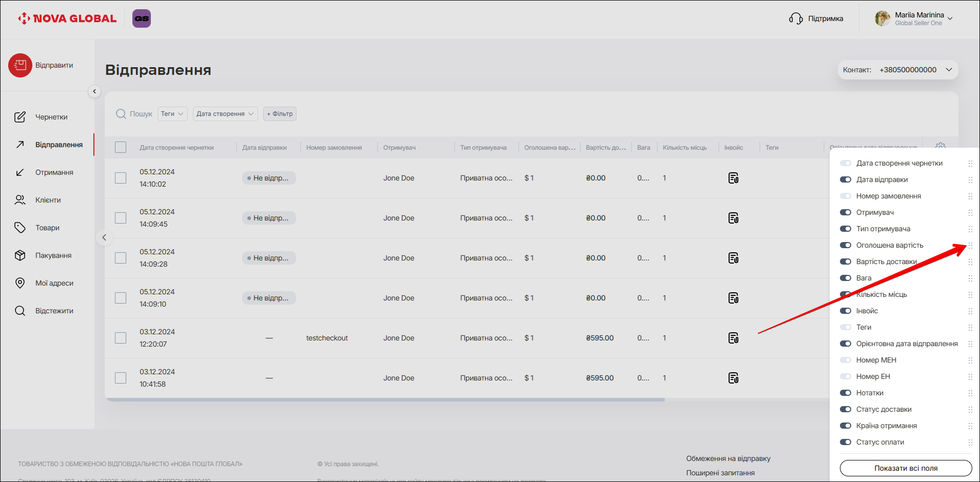The height and width of the screenshot is (482, 980).
Task: Click the search magnifier icon near Пошук
Action: pyautogui.click(x=121, y=114)
